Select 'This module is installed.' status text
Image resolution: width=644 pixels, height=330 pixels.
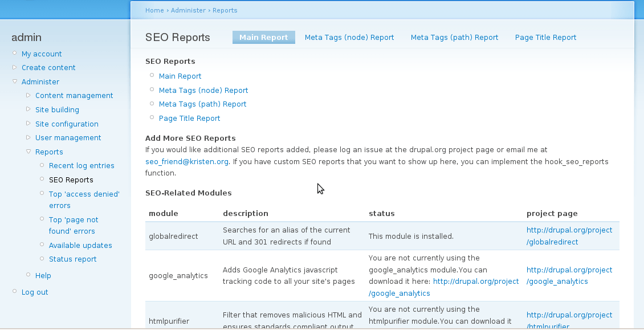[x=411, y=237]
